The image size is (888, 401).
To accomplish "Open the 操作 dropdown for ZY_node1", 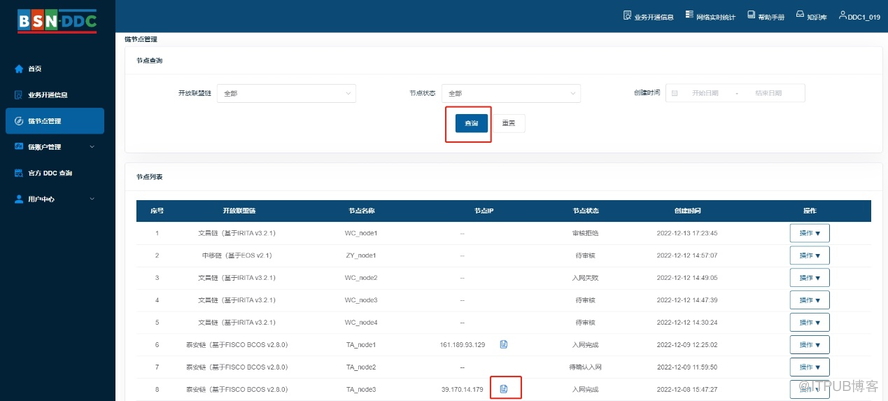I will pyautogui.click(x=810, y=255).
